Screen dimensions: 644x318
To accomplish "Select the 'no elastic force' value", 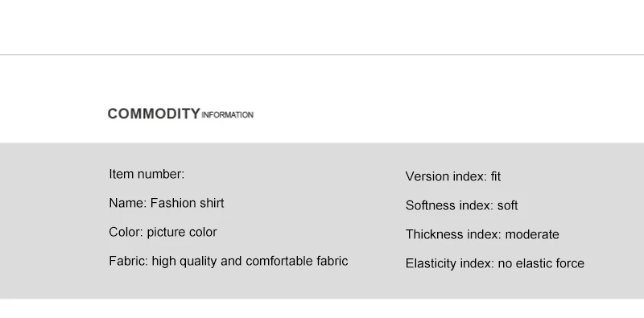I will pos(541,263).
